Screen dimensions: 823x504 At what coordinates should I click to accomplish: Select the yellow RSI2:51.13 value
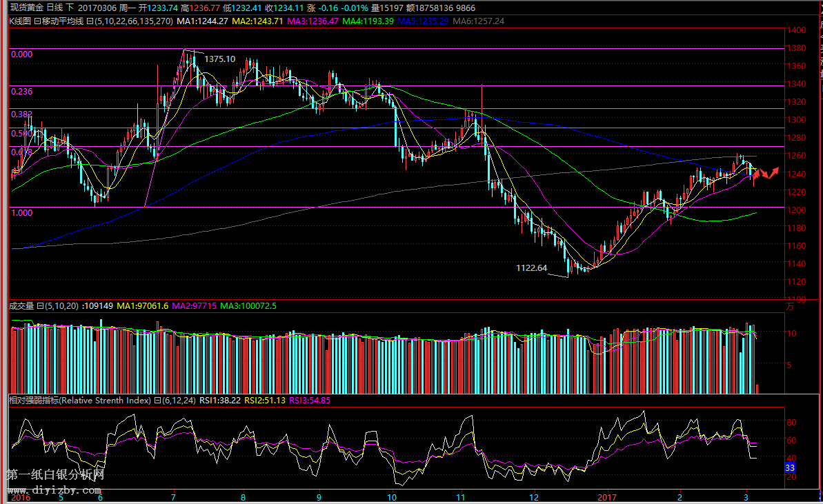click(x=265, y=401)
